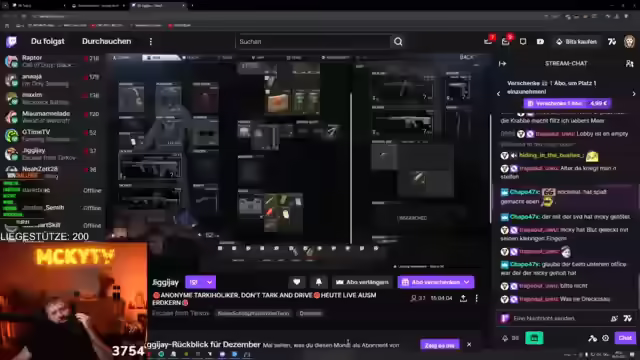Open the whispers speech bubble icon
The image size is (640, 360).
(x=523, y=42)
